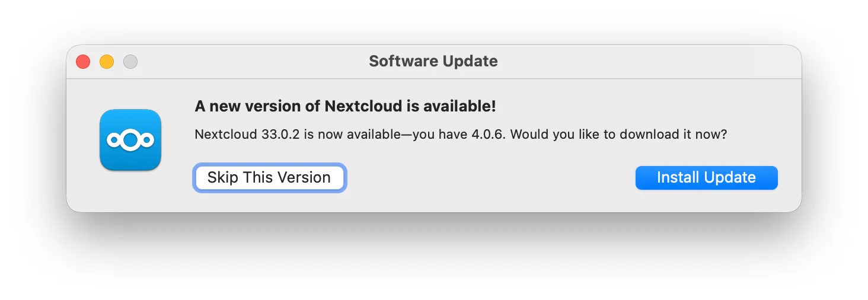This screenshot has height=300, width=868.
Task: Click "Would you like to download it now?"
Action: click(618, 135)
